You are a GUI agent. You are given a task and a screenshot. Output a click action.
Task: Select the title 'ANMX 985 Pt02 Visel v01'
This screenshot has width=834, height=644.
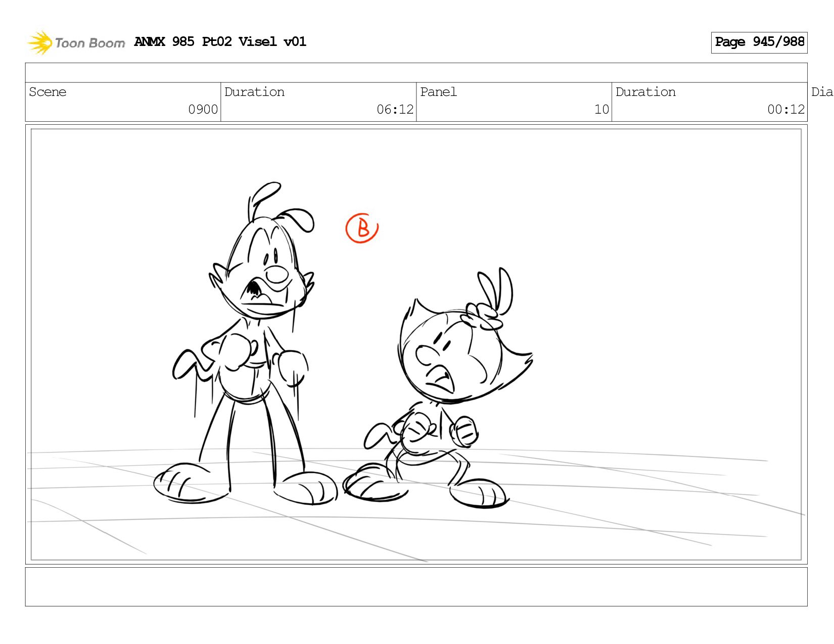click(x=220, y=41)
